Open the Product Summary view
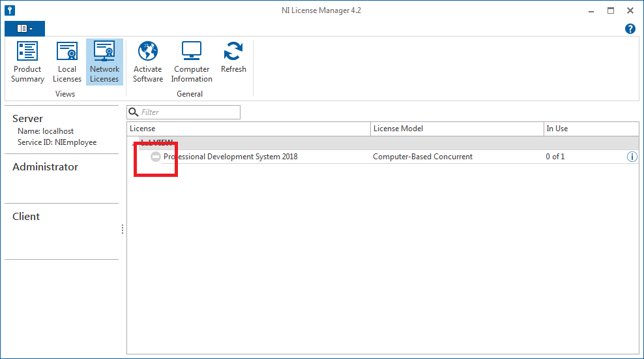 (27, 62)
